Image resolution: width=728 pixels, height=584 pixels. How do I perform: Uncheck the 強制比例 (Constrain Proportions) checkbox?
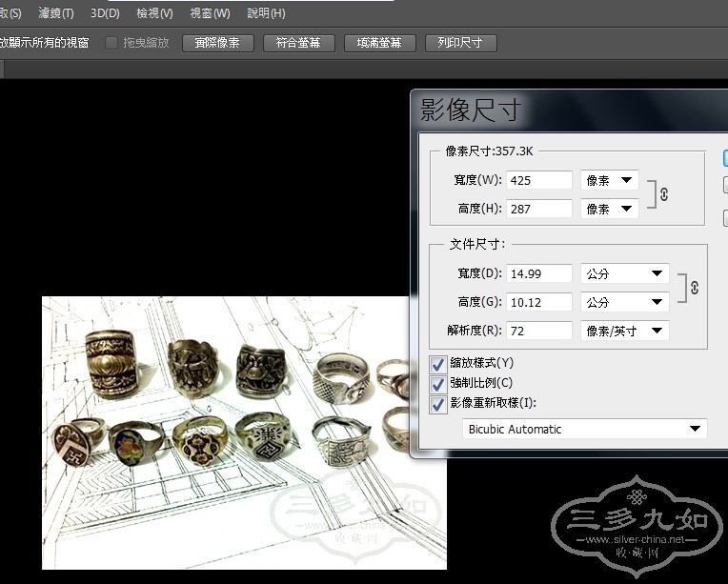tap(438, 383)
